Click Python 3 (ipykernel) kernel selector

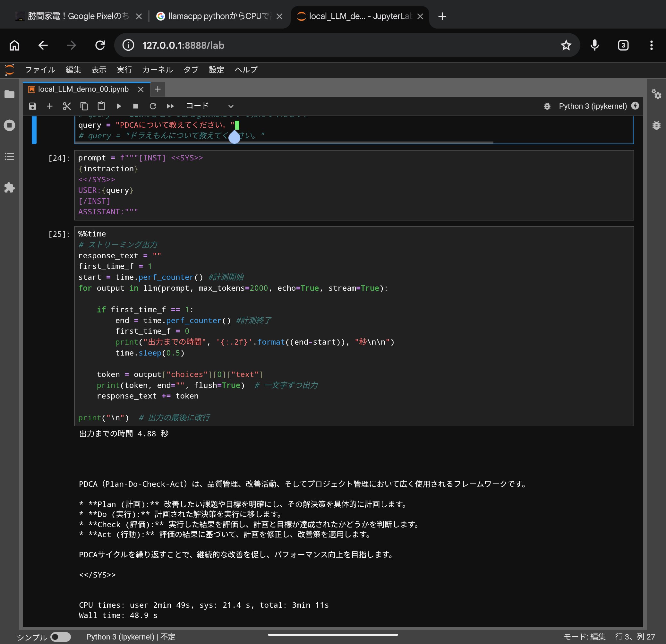click(x=593, y=106)
